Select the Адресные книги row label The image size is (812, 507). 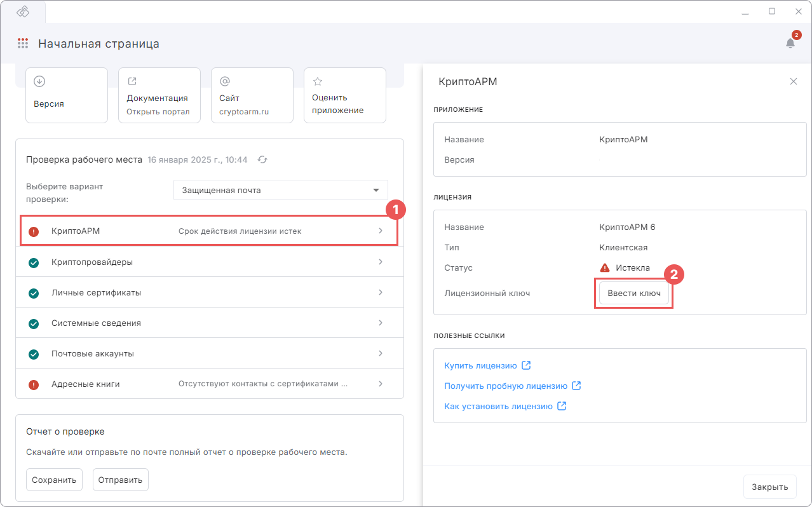(x=86, y=384)
